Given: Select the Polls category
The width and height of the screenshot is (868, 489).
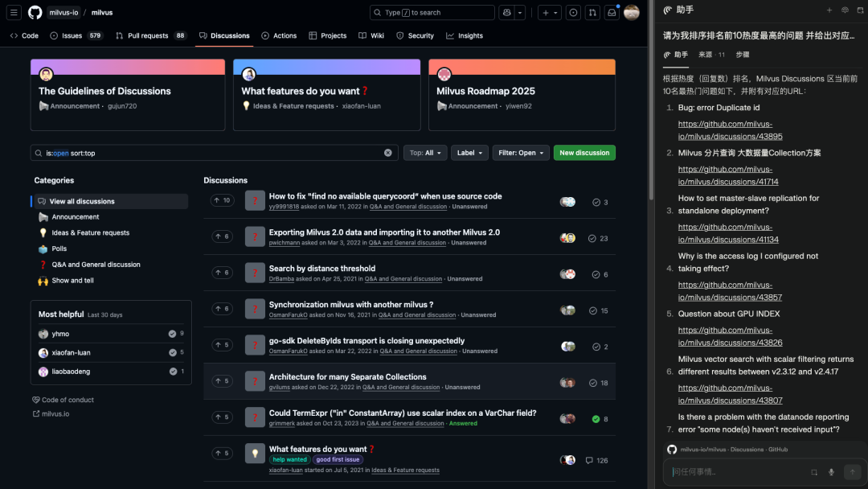Looking at the screenshot, I should coord(59,249).
